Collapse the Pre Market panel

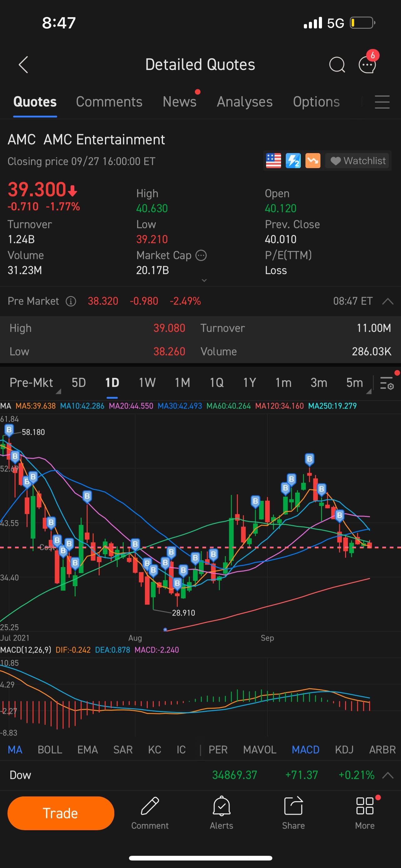(x=388, y=301)
